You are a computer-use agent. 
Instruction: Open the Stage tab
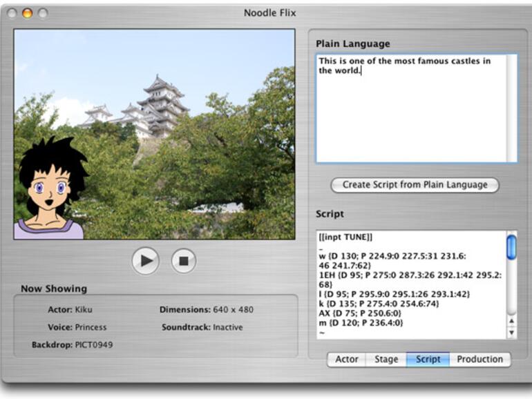tap(386, 359)
